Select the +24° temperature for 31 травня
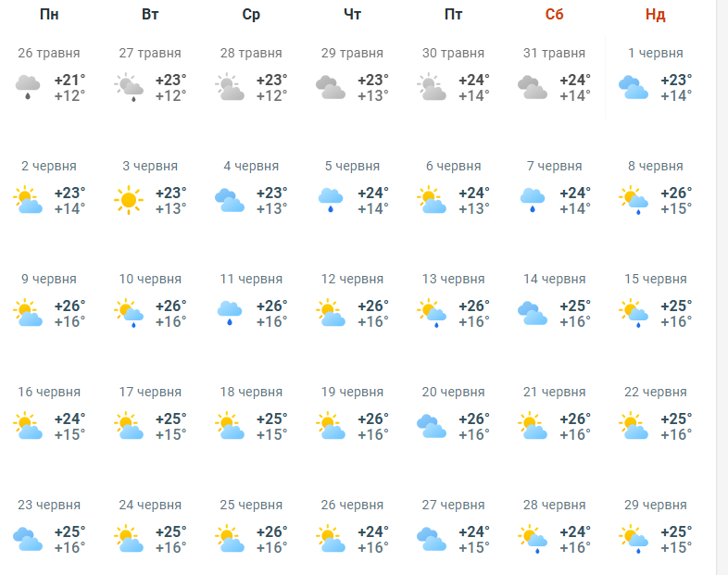This screenshot has width=728, height=575. click(x=575, y=80)
